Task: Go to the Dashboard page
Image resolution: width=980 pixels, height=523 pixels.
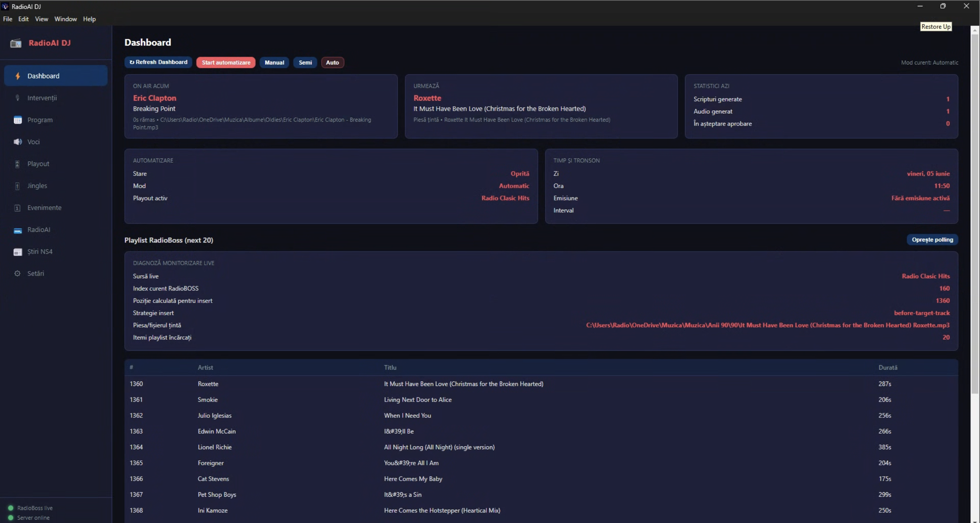Action: (56, 76)
